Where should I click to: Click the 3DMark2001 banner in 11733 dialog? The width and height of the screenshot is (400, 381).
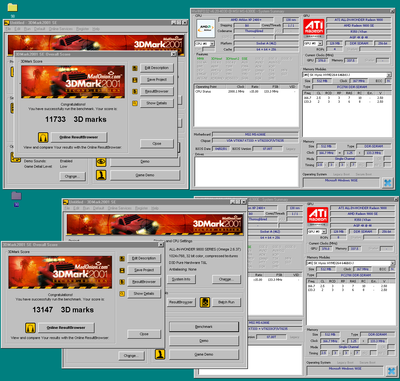(73, 82)
